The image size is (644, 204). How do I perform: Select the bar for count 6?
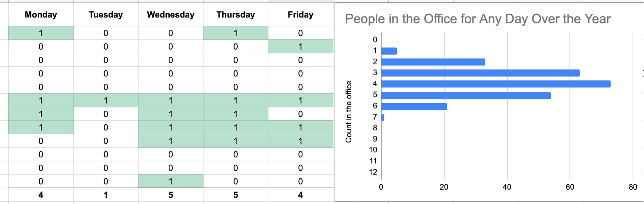coord(414,107)
